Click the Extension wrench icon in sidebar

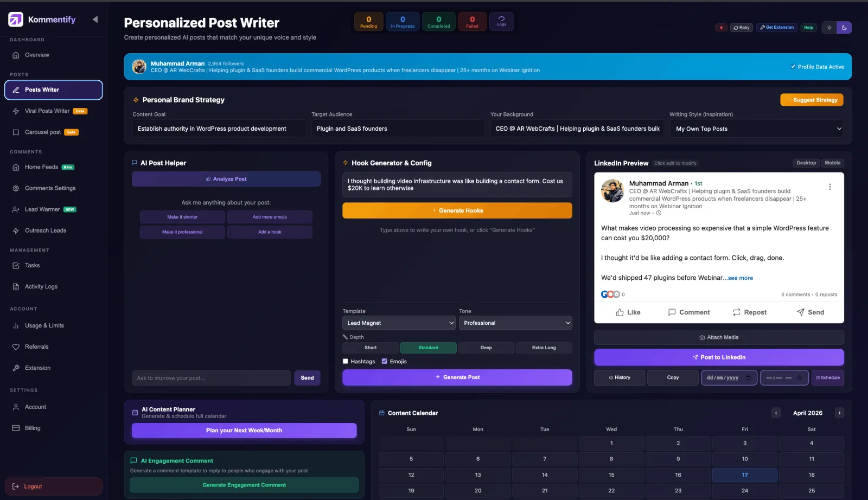pos(16,368)
